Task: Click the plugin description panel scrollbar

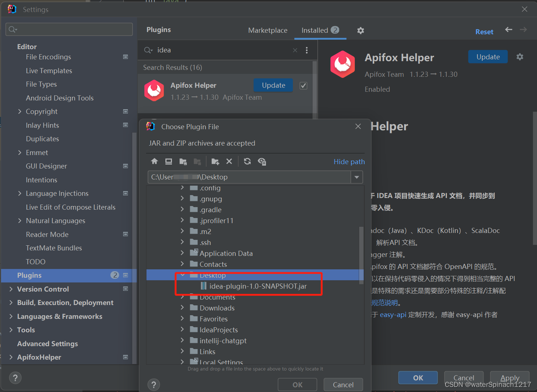Action: tap(535, 178)
